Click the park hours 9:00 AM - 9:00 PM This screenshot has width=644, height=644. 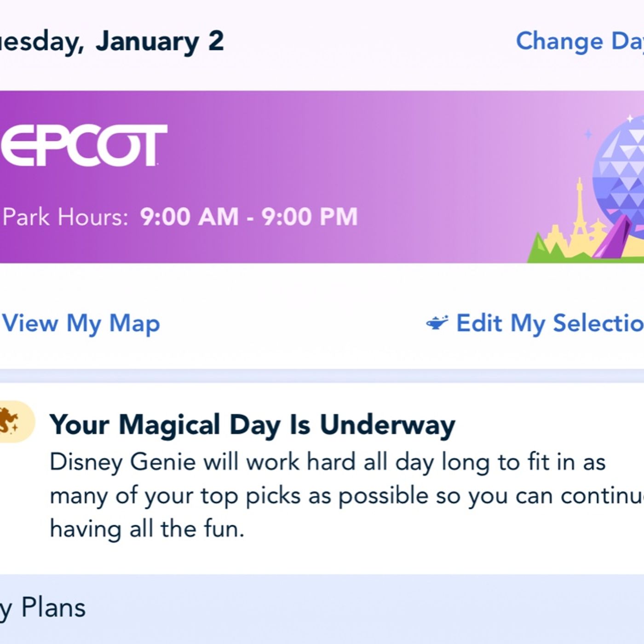[x=249, y=217]
